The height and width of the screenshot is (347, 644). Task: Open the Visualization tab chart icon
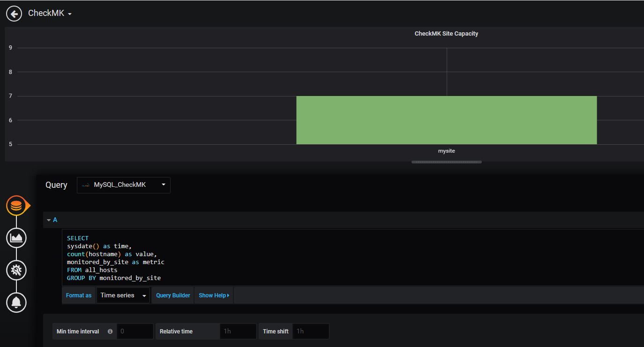pos(16,238)
